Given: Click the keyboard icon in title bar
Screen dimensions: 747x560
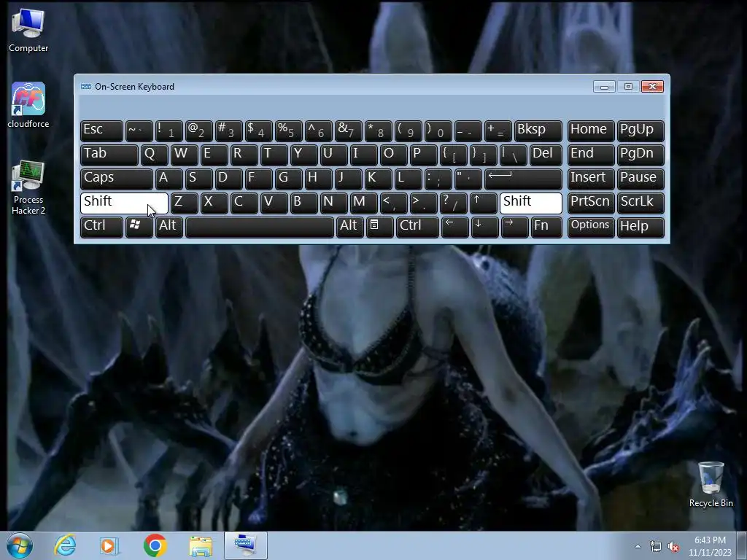Looking at the screenshot, I should click(x=86, y=87).
